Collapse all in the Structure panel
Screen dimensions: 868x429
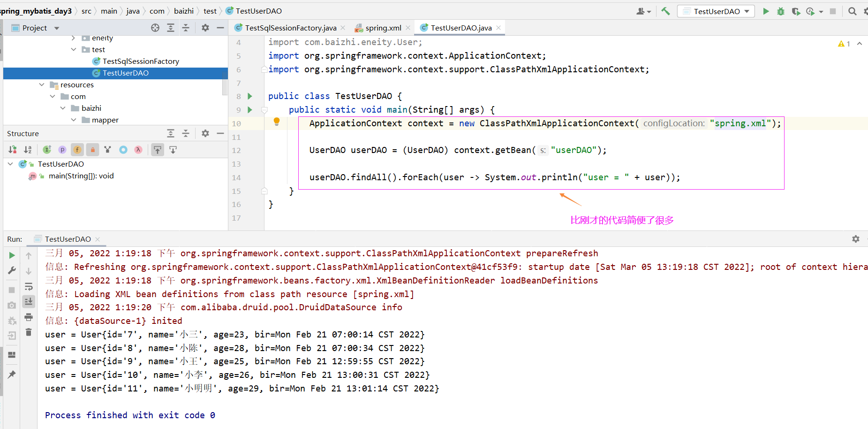pyautogui.click(x=186, y=133)
